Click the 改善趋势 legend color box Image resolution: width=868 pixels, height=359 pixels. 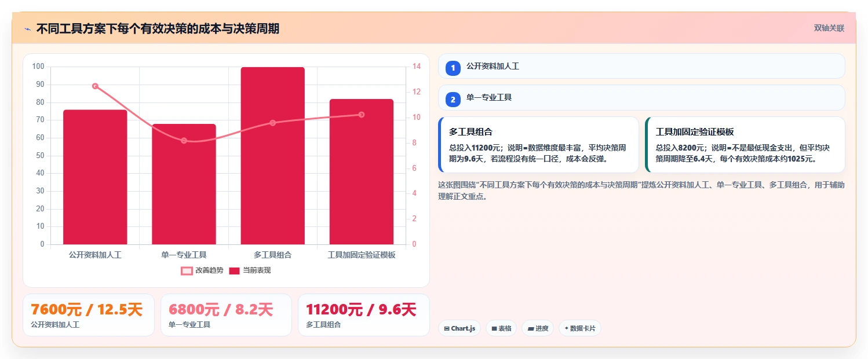(187, 270)
